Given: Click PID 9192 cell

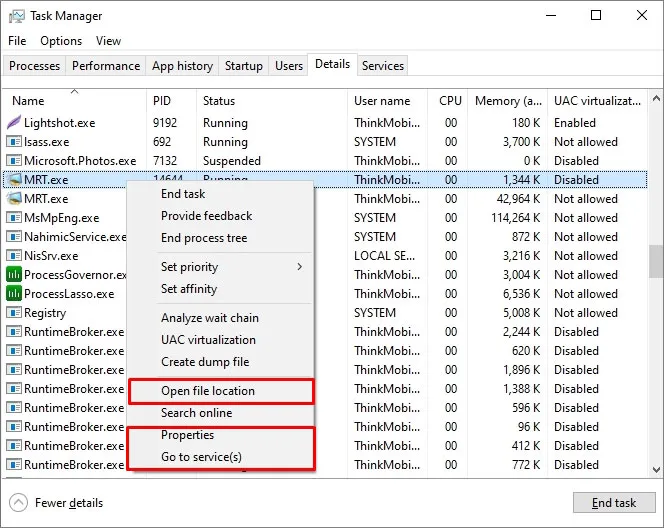Looking at the screenshot, I should point(165,122).
